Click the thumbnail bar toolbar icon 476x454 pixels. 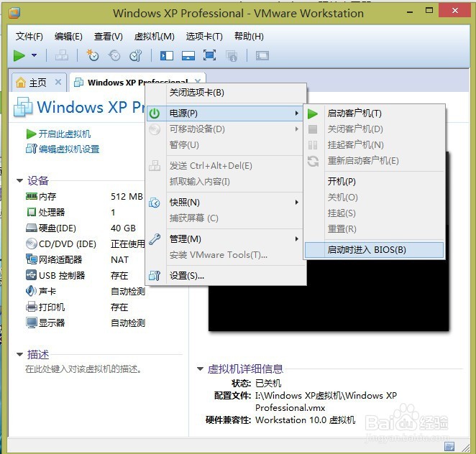pos(188,56)
